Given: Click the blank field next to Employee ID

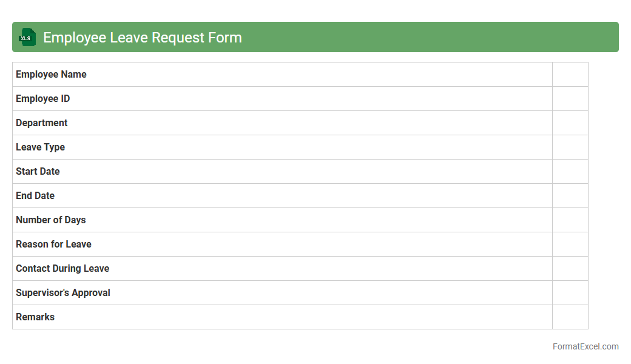Looking at the screenshot, I should 570,99.
